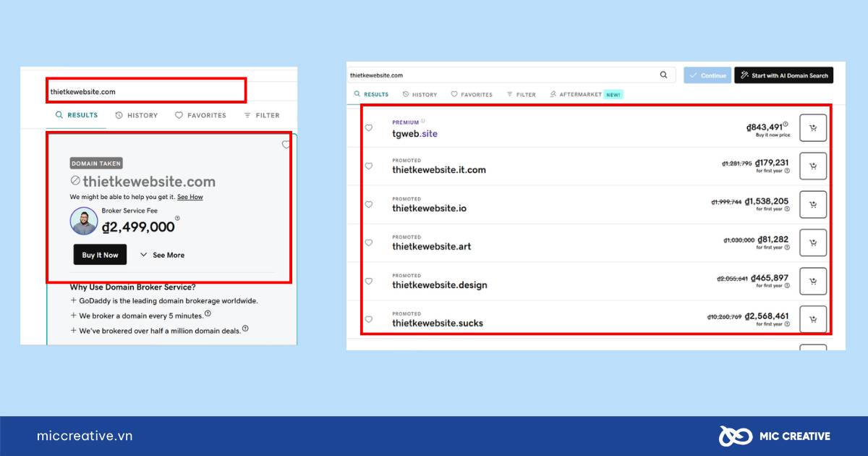Favorite thietkewebsite.it.com with its heart

(368, 166)
